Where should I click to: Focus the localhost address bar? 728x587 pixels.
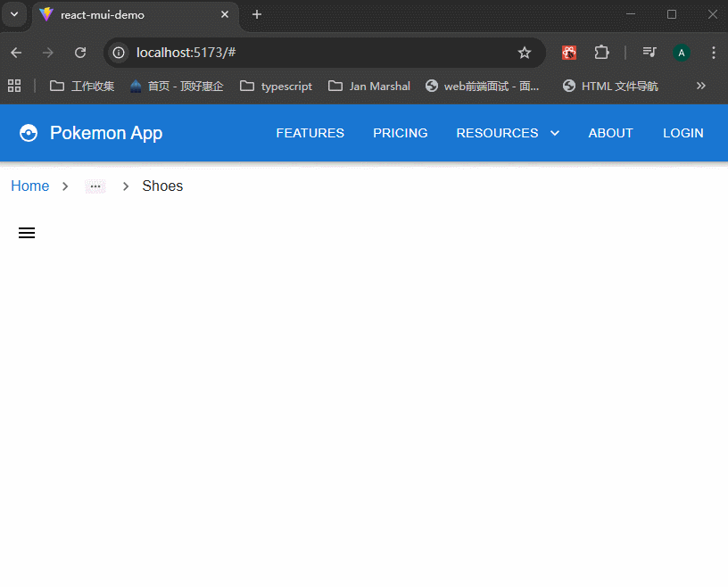click(312, 53)
